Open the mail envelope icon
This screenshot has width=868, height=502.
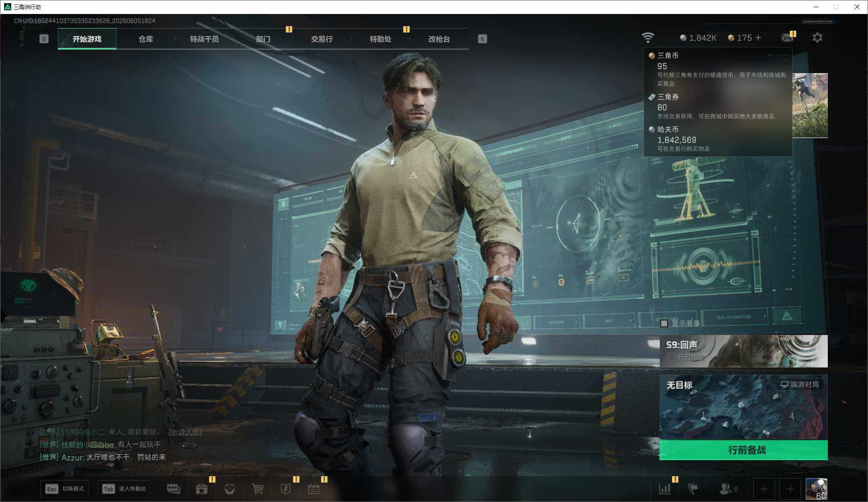[x=788, y=37]
